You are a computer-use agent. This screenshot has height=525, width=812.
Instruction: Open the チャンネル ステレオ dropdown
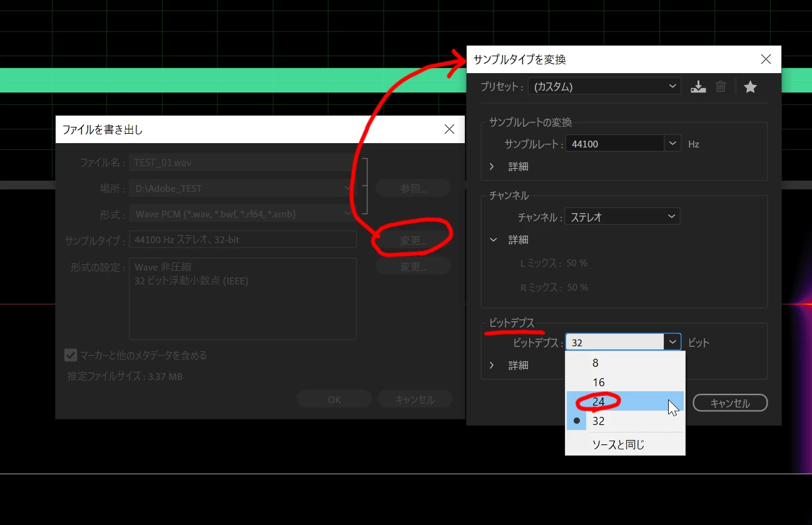622,217
